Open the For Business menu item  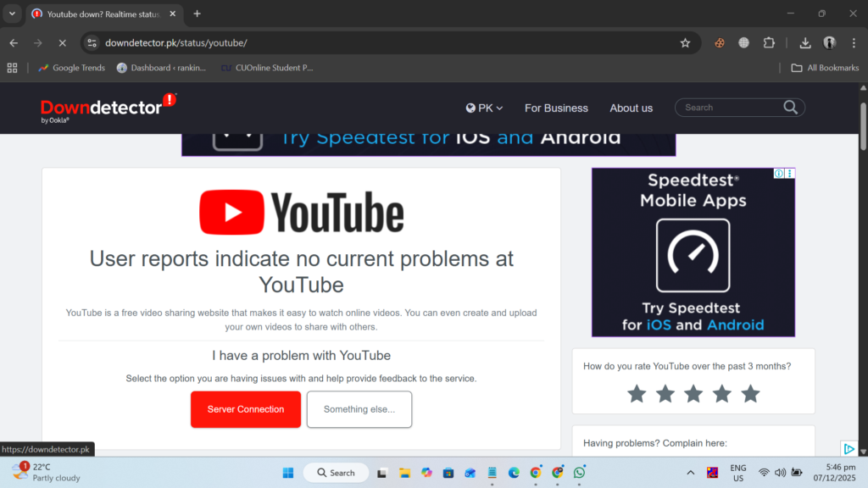pos(556,108)
